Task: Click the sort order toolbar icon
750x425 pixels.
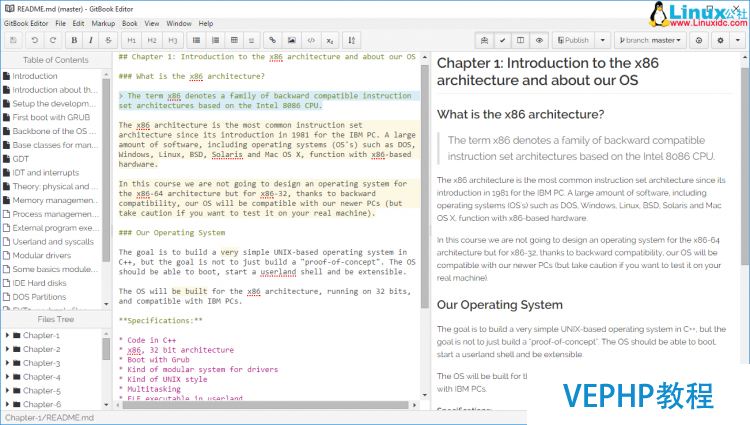Action: tap(352, 41)
